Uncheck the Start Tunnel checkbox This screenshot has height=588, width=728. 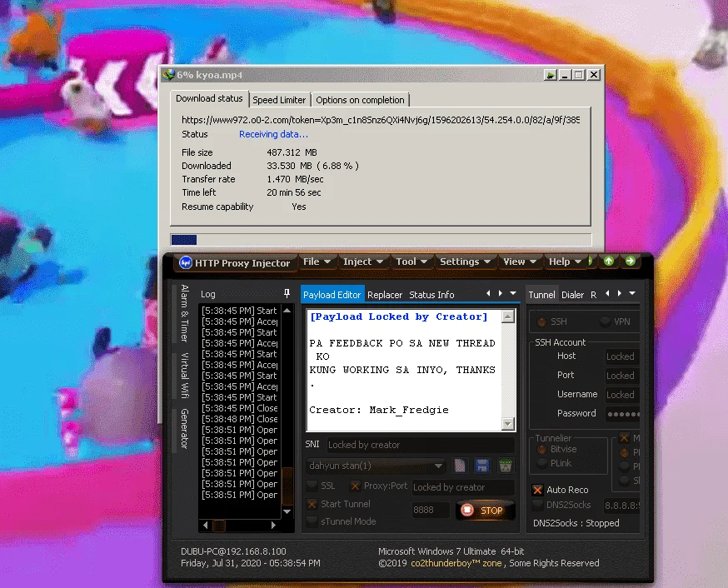312,504
